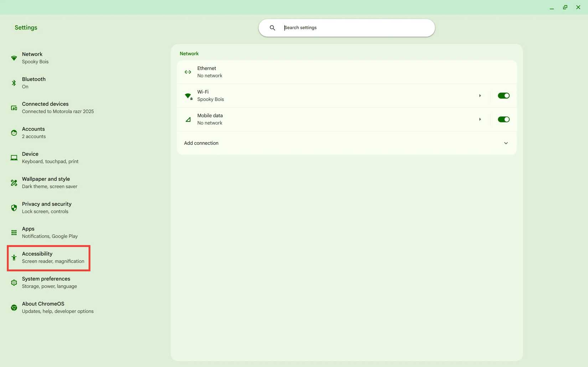Open About ChromeOS page
The image size is (588, 367).
43,307
